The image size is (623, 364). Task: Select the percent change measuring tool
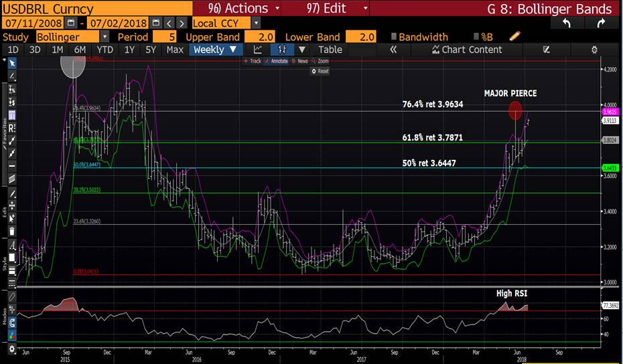(12, 89)
